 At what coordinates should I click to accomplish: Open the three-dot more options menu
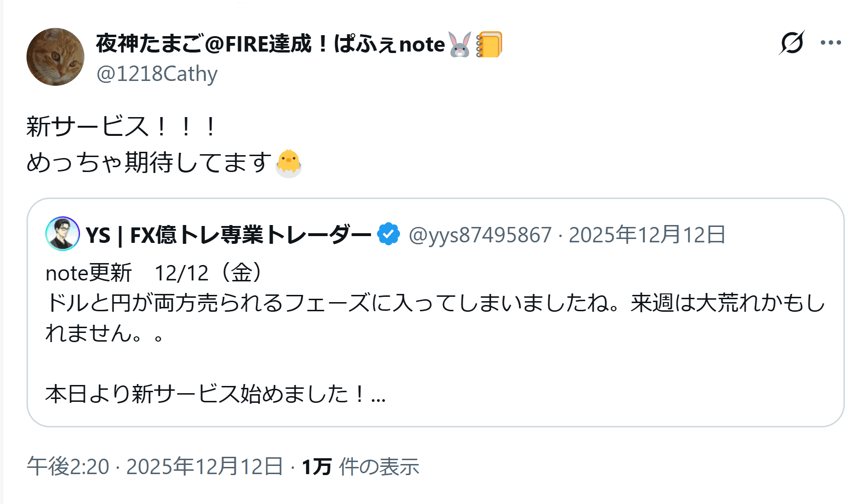(x=831, y=43)
